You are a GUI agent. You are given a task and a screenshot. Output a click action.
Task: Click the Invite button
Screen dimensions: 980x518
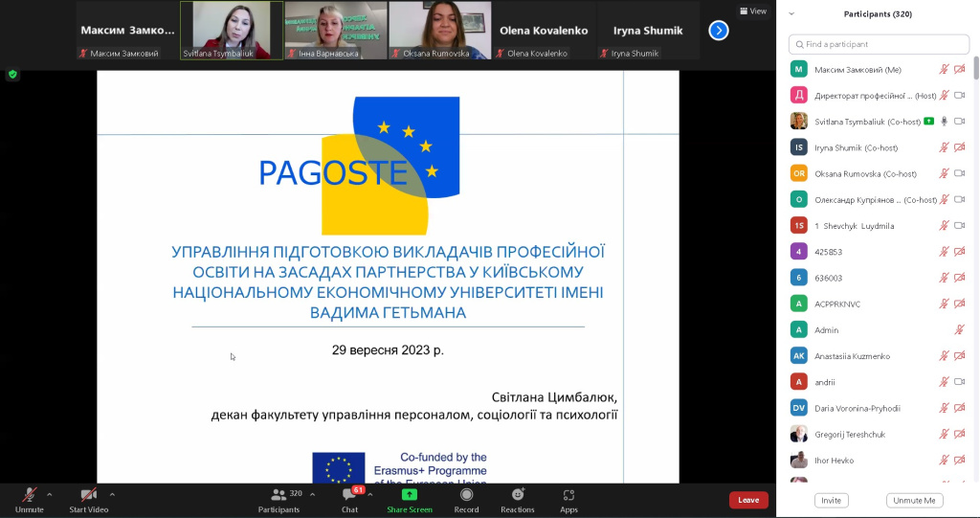tap(831, 501)
